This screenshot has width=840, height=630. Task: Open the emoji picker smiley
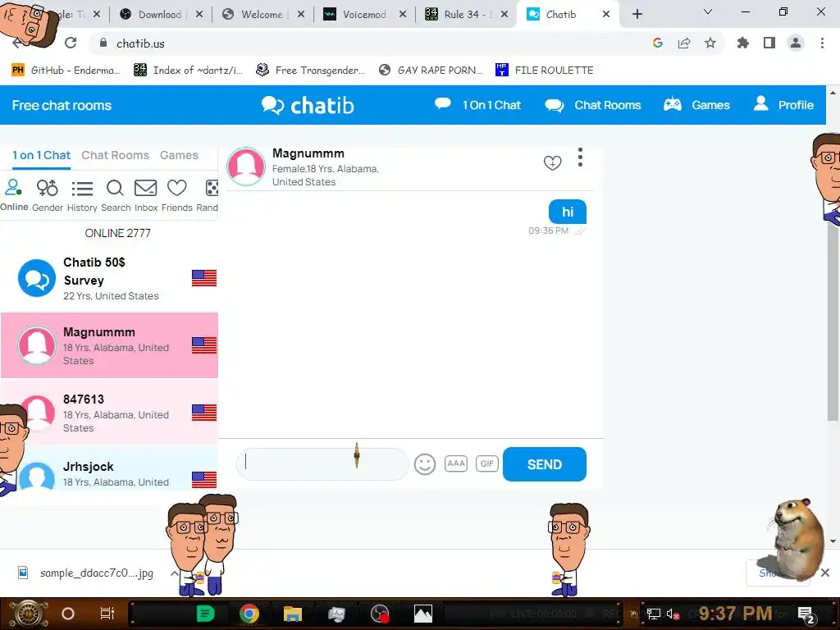pos(425,464)
